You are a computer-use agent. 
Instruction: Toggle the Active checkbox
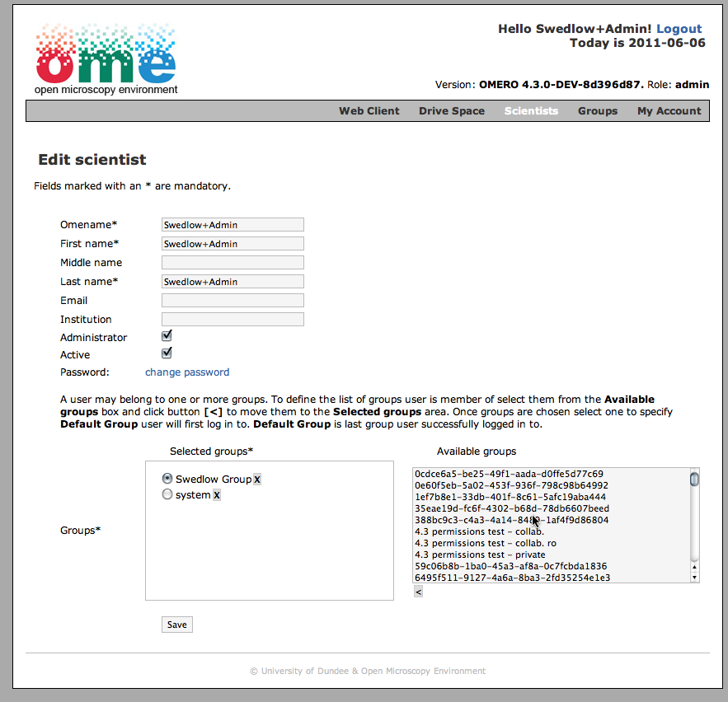click(x=167, y=353)
